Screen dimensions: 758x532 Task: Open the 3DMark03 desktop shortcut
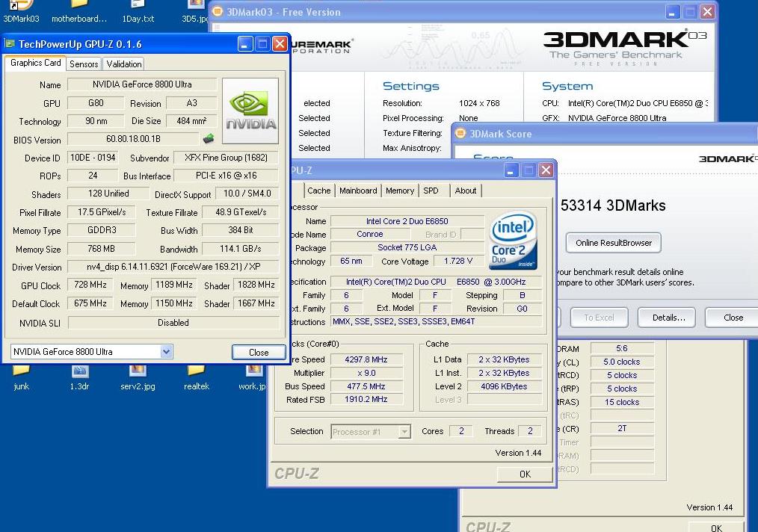pos(21,12)
